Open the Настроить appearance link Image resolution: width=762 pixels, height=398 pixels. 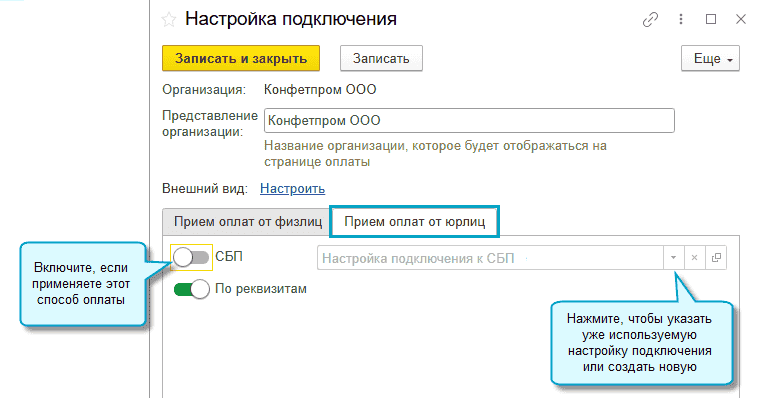(293, 189)
